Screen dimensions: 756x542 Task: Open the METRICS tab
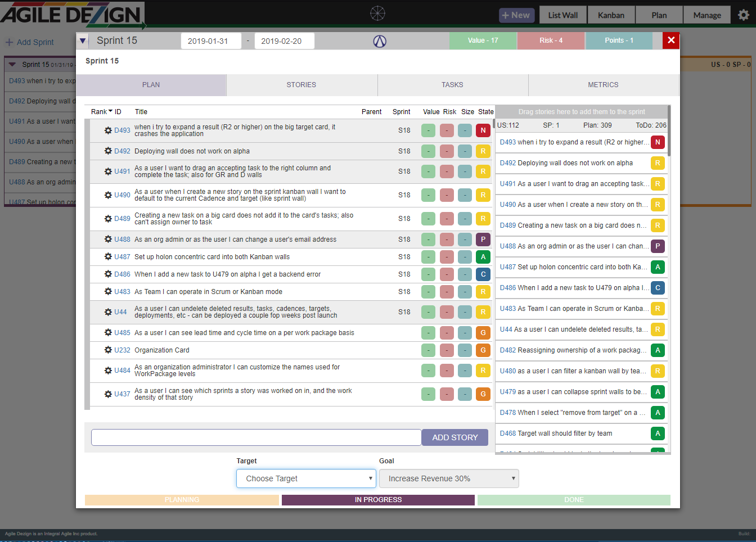[603, 85]
